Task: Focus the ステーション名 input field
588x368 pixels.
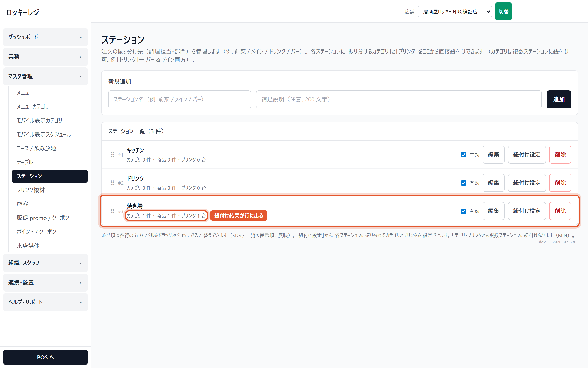Action: click(x=179, y=99)
